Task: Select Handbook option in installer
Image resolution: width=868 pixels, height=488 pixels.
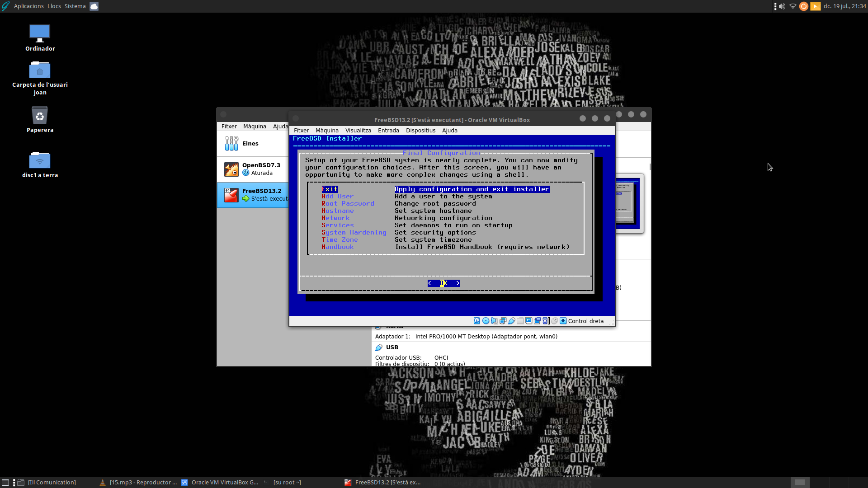Action: [x=337, y=247]
